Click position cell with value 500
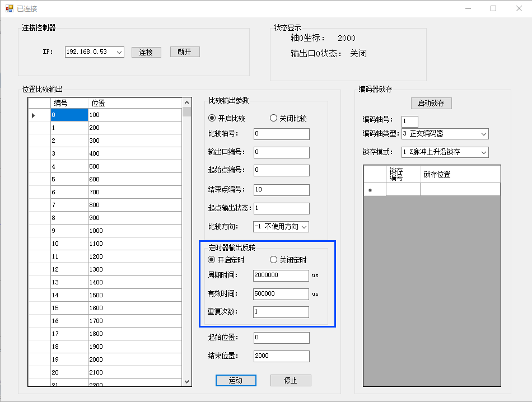The height and width of the screenshot is (402, 532). [x=135, y=167]
